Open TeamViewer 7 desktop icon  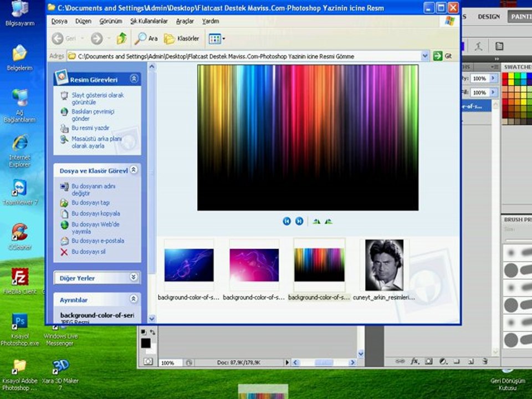pyautogui.click(x=20, y=192)
